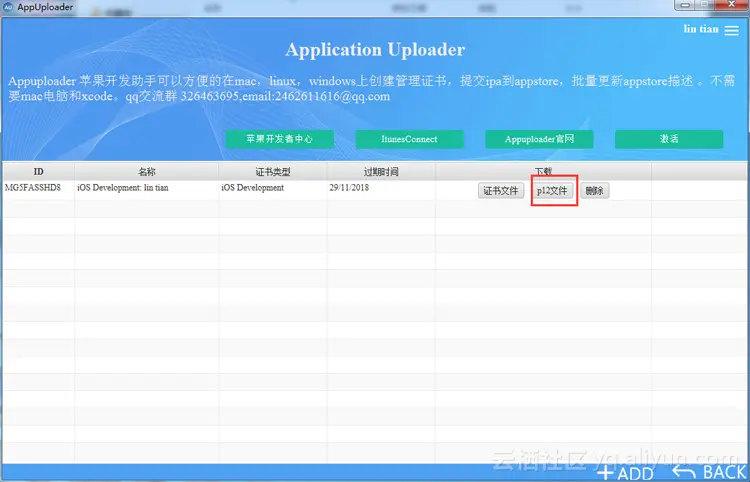Click the 证书类型 column header
Viewport: 750px width, 482px height.
tap(273, 172)
